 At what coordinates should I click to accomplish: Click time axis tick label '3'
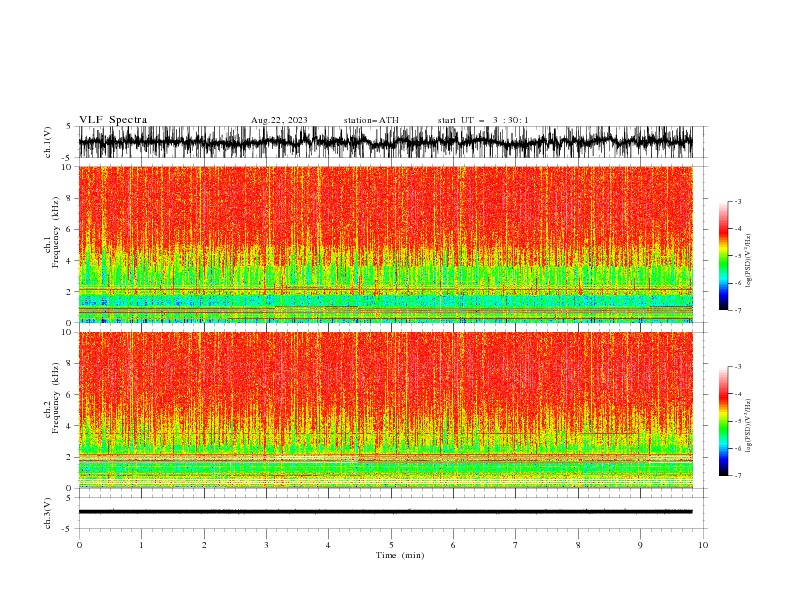coord(266,545)
